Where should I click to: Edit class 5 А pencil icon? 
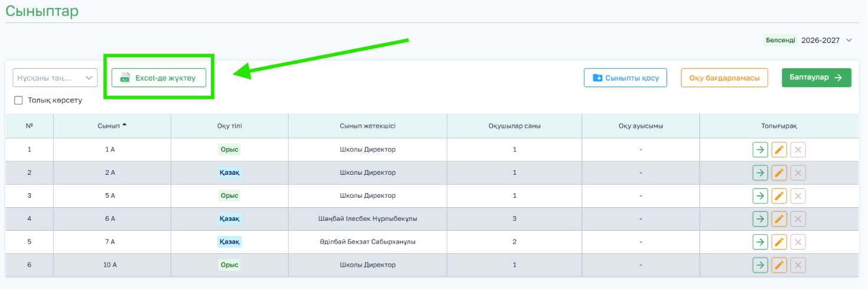779,195
